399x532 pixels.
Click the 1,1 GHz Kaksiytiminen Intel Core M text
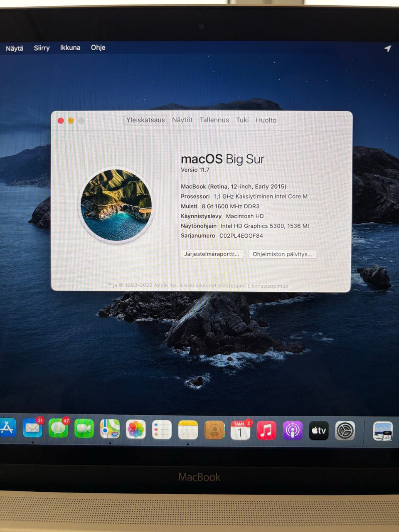[x=261, y=197]
